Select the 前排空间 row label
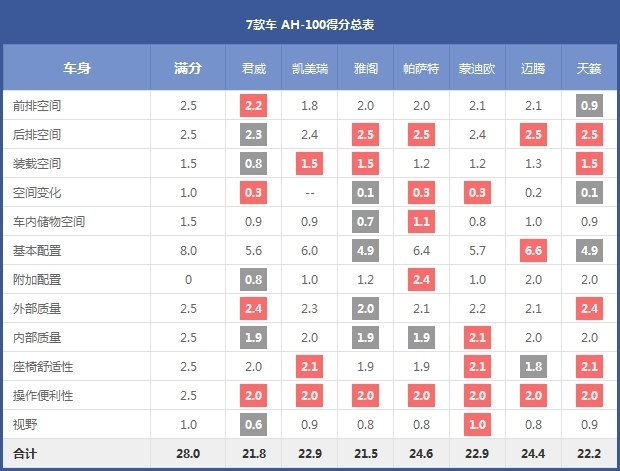620x471 pixels. (37, 106)
